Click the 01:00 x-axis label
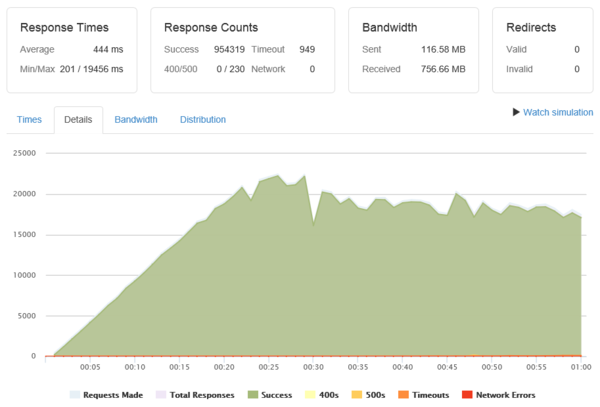Image resolution: width=600 pixels, height=407 pixels. point(581,367)
